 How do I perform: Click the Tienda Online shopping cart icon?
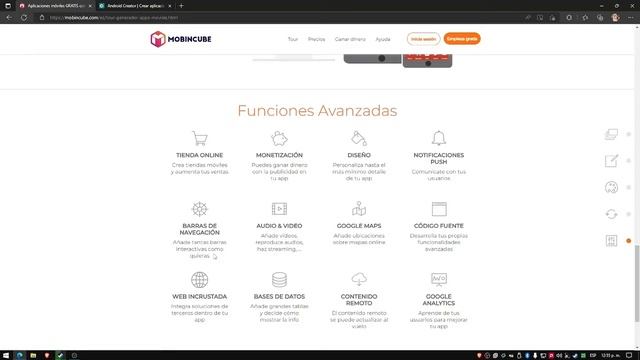coord(200,138)
